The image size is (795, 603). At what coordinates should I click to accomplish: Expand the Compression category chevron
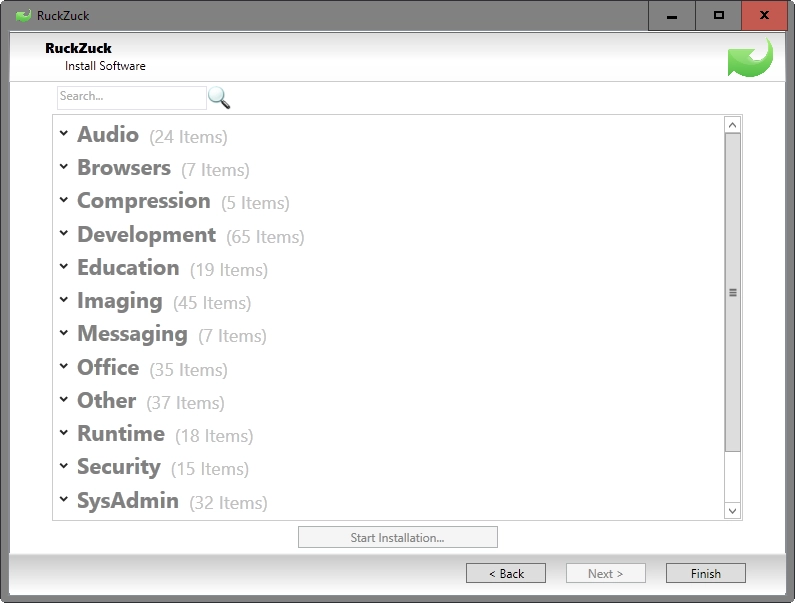(x=64, y=200)
